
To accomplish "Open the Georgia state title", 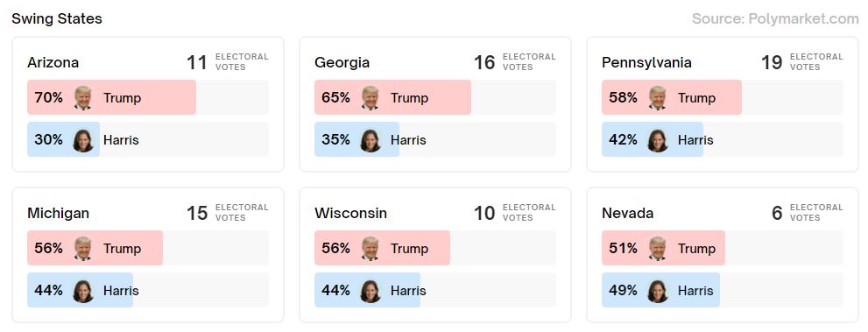I will tap(342, 62).
